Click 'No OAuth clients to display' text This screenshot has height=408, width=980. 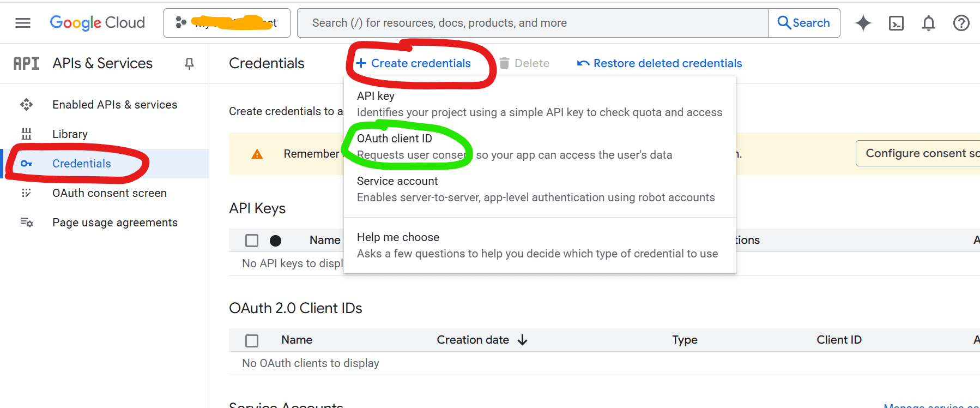point(311,363)
